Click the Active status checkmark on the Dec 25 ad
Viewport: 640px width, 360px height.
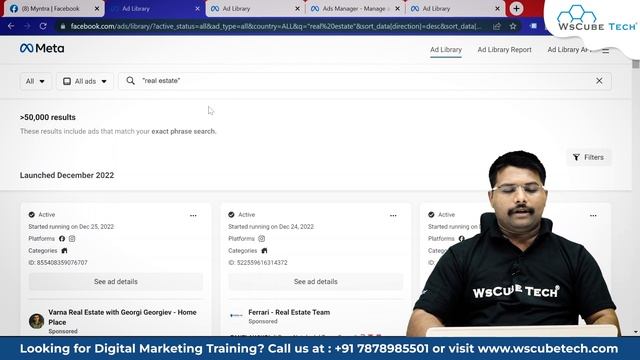(32, 215)
